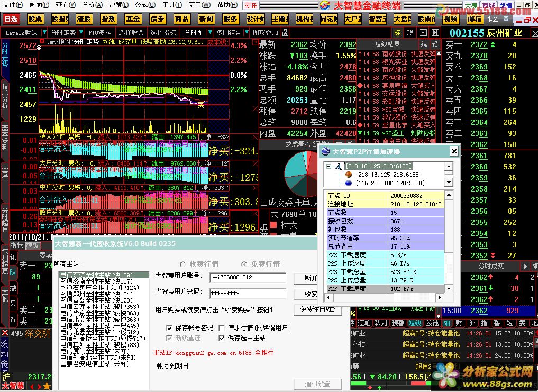
Task: Click the 图形叠加 toolbar button
Action: (265, 33)
